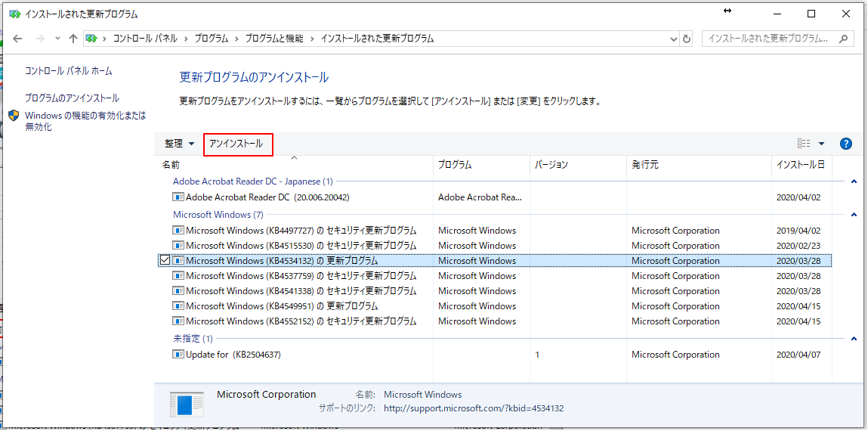Sort by インストール日 column header
Viewport: 868px width, 431px height.
click(800, 165)
